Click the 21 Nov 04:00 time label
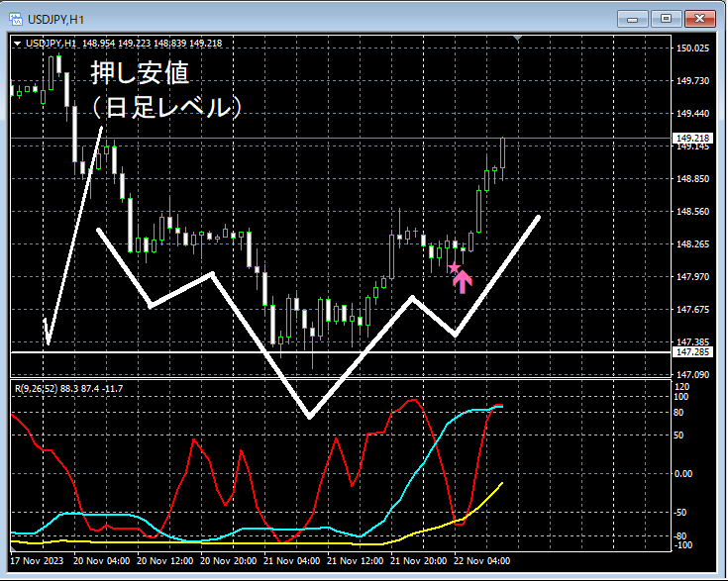728x581 pixels. point(291,560)
